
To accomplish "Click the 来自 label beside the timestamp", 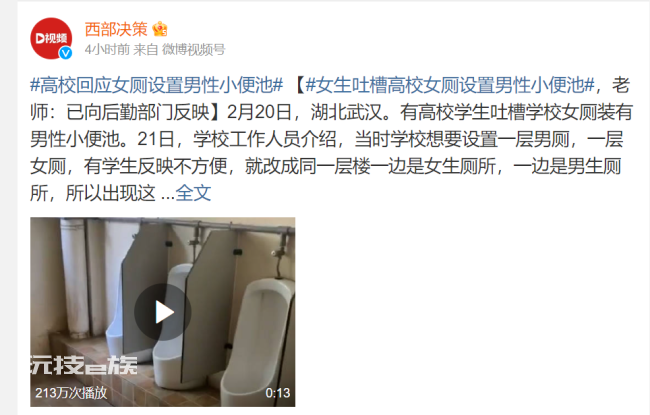I will 146,50.
